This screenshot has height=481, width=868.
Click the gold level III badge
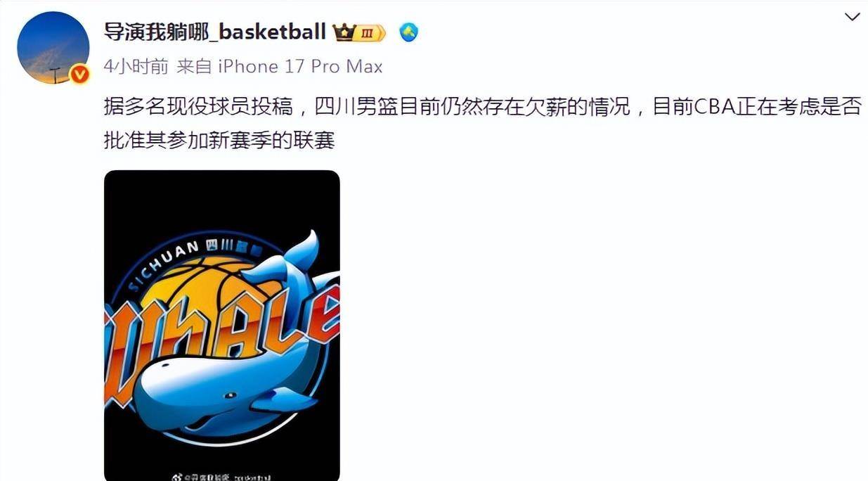[x=369, y=32]
